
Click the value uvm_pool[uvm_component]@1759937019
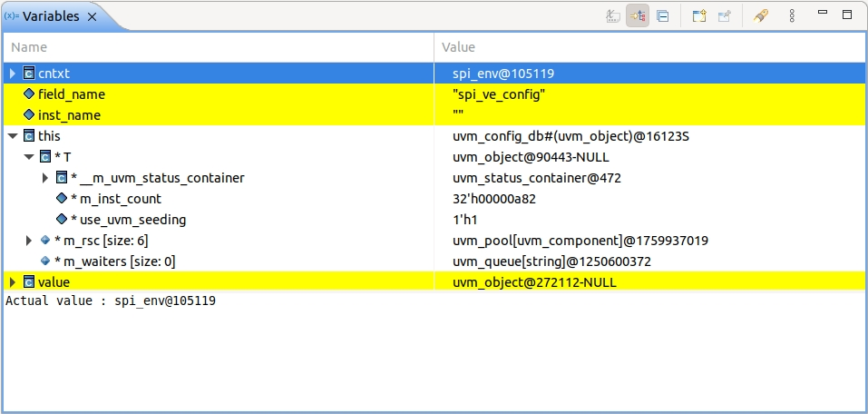(x=580, y=241)
